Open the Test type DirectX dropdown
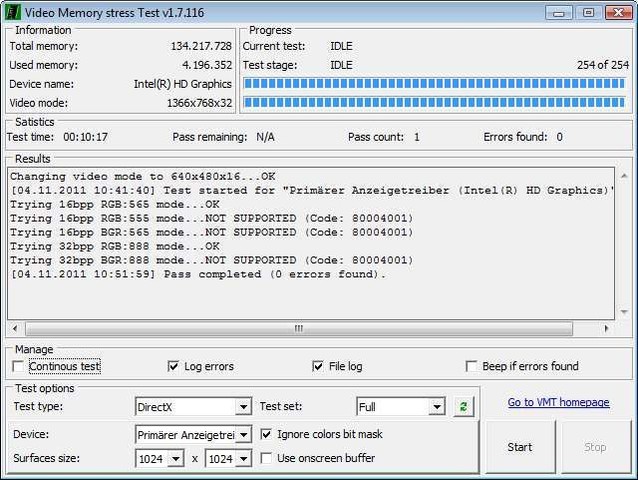The width and height of the screenshot is (638, 480). point(242,407)
